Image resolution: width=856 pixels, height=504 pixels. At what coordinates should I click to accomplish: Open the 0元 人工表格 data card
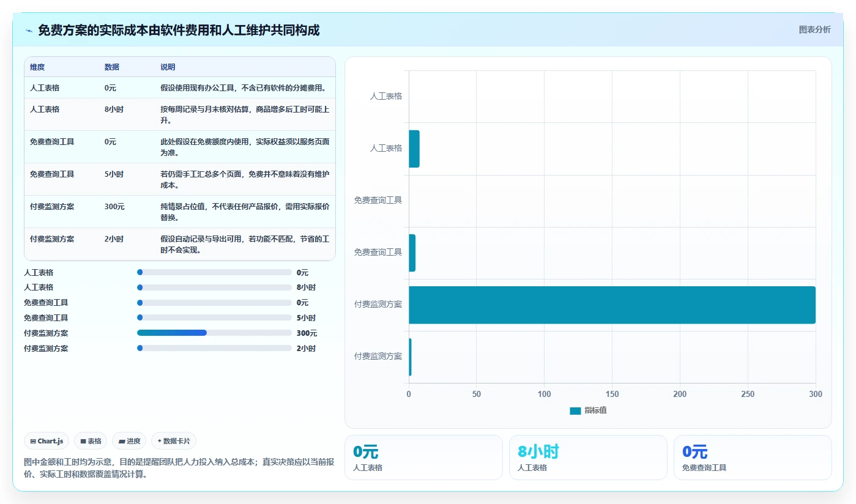423,458
